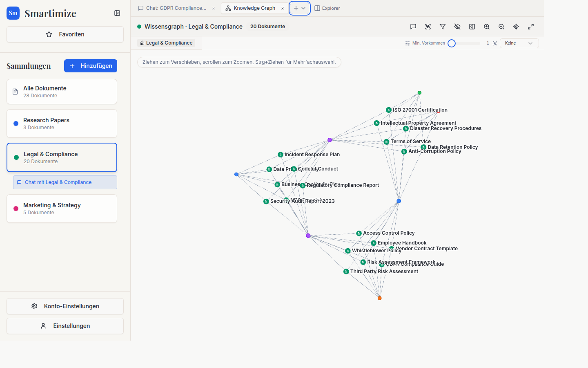Click the Smartimize logo badge
The image size is (588, 368).
(x=13, y=13)
